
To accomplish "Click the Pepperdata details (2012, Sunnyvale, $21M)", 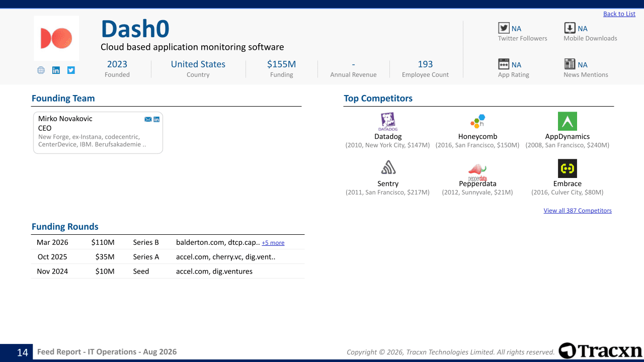I will (x=477, y=193).
